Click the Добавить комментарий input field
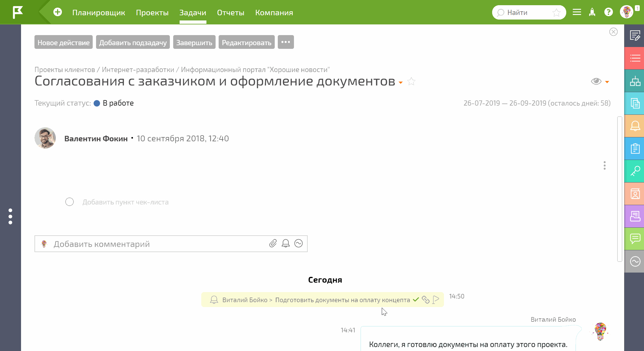Viewport: 644px width, 351px height. [122, 244]
